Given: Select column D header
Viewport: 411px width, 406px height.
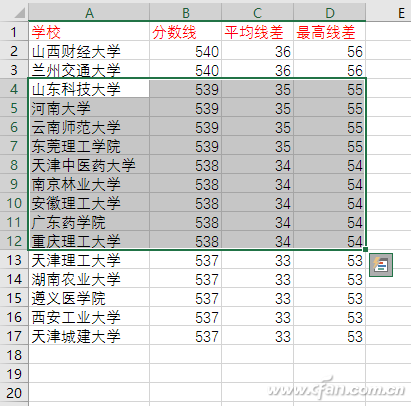Looking at the screenshot, I should coord(330,13).
